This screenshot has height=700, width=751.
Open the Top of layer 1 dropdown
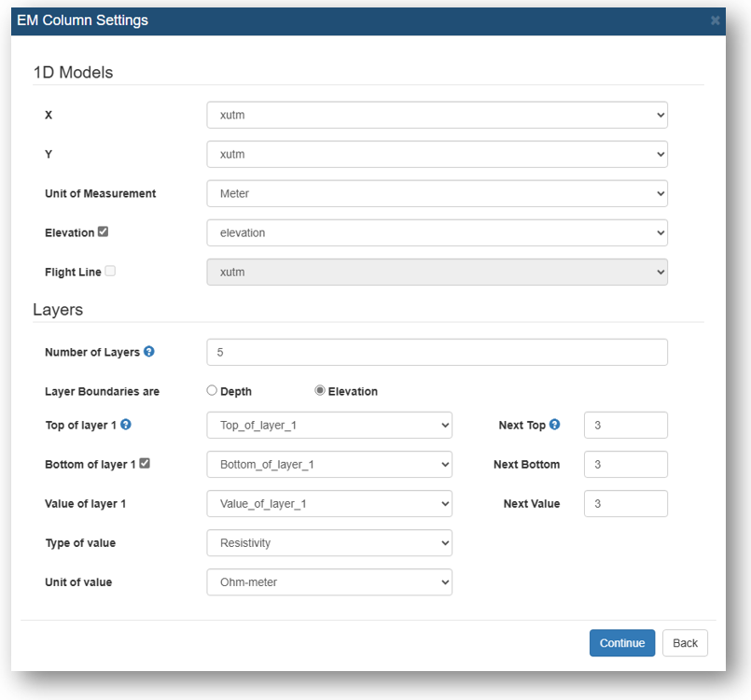pos(329,425)
